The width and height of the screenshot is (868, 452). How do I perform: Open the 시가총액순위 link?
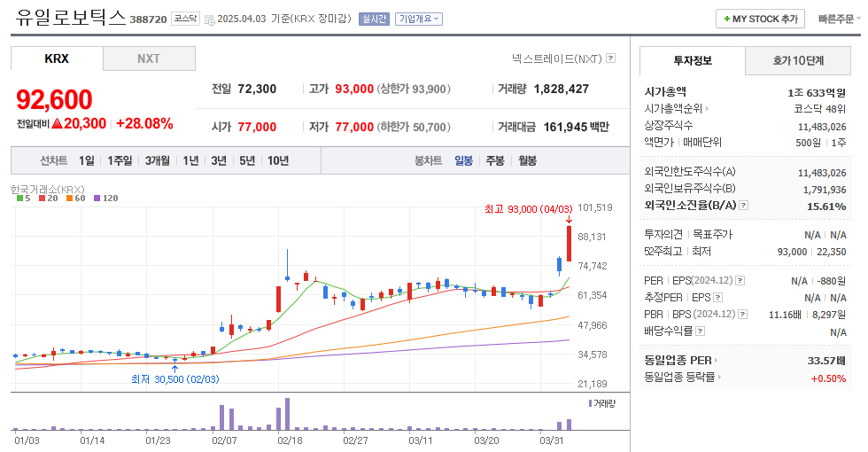(674, 108)
